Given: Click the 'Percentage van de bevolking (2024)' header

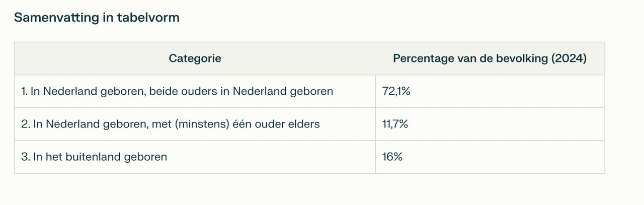Looking at the screenshot, I should coord(490,58).
